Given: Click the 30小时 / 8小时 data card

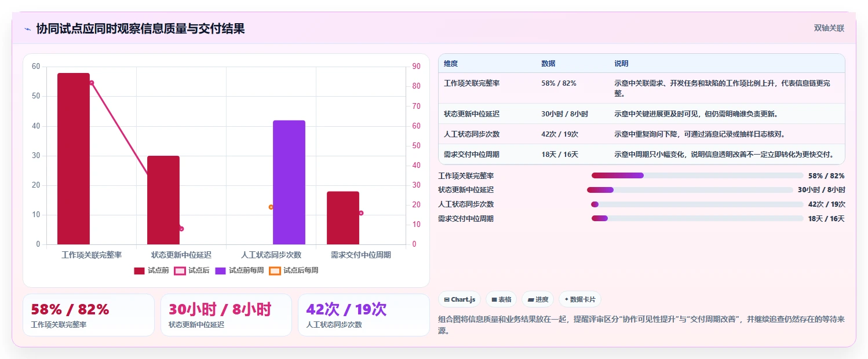Looking at the screenshot, I should click(x=226, y=315).
